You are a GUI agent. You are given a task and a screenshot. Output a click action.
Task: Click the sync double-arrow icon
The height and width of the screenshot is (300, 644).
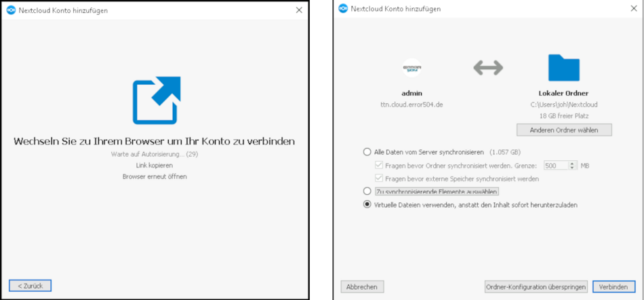pyautogui.click(x=488, y=67)
